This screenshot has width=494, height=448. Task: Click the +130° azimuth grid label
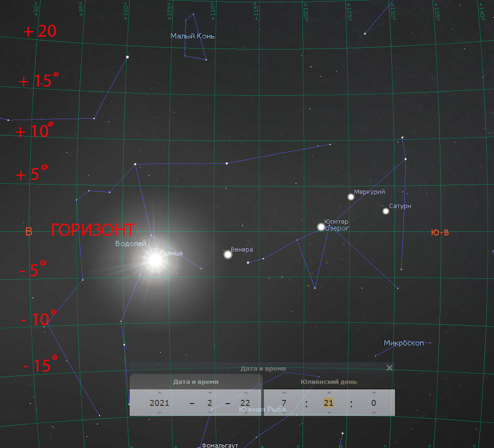click(393, 12)
